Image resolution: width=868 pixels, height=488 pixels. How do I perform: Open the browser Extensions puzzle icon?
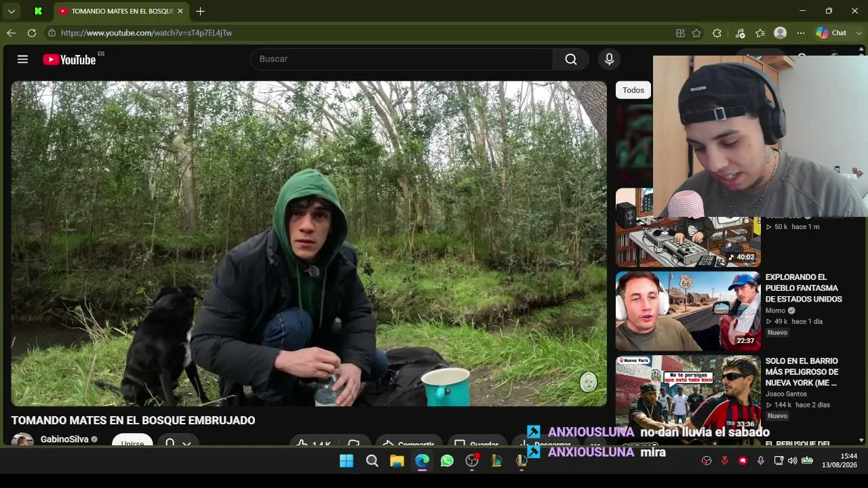point(717,33)
